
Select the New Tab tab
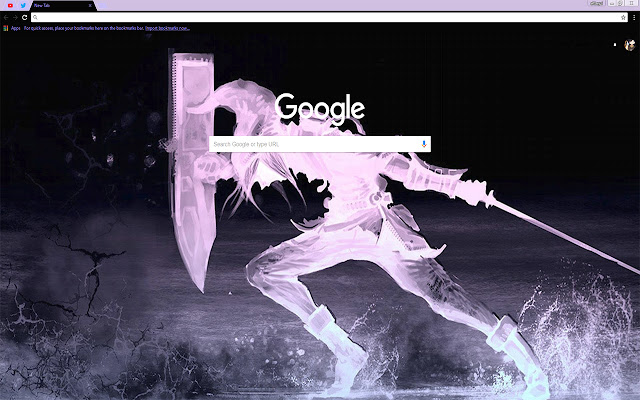coord(61,5)
